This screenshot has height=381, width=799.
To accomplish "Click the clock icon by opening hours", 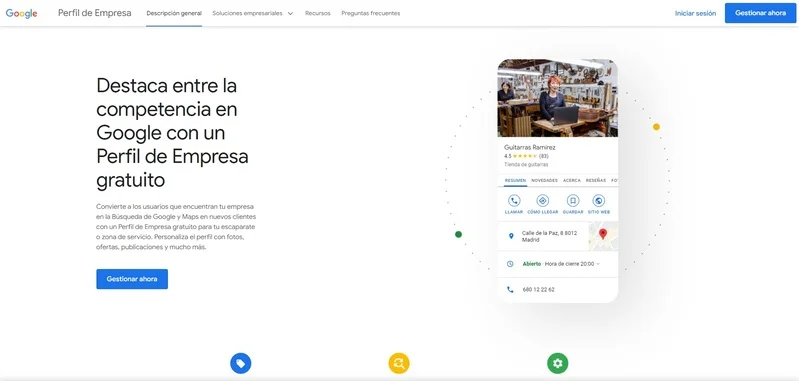I will [510, 264].
